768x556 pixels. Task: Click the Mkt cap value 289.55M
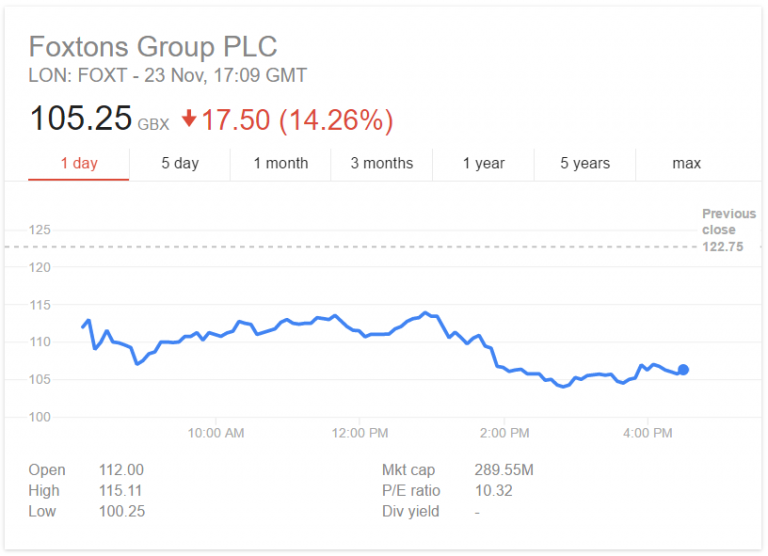tap(504, 470)
